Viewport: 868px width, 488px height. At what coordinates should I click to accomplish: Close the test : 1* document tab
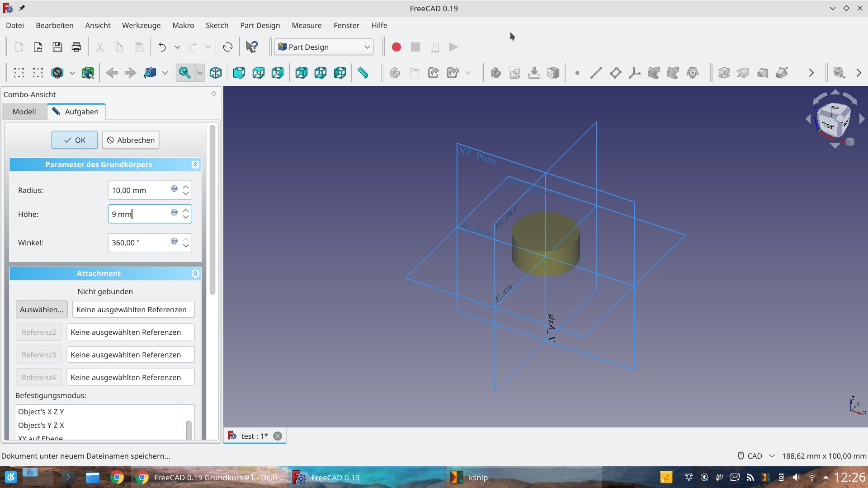pos(277,436)
